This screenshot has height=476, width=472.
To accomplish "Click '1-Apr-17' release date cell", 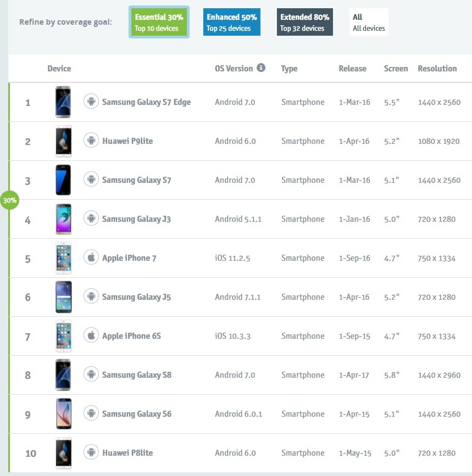I will [354, 375].
